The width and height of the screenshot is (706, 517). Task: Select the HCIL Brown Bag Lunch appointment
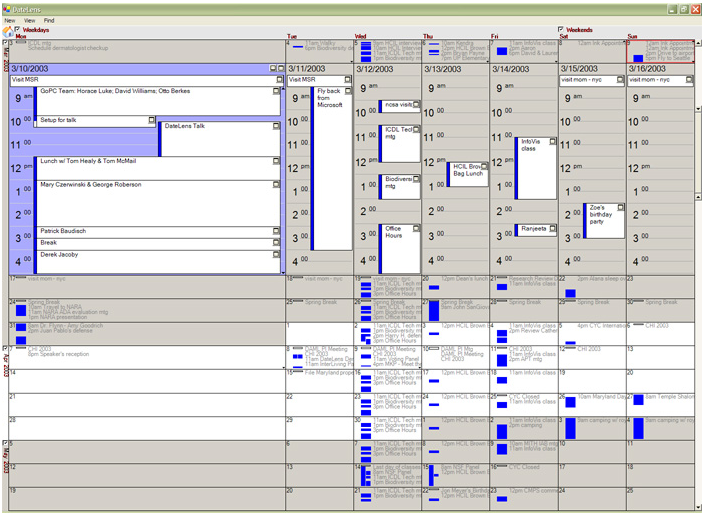(467, 174)
